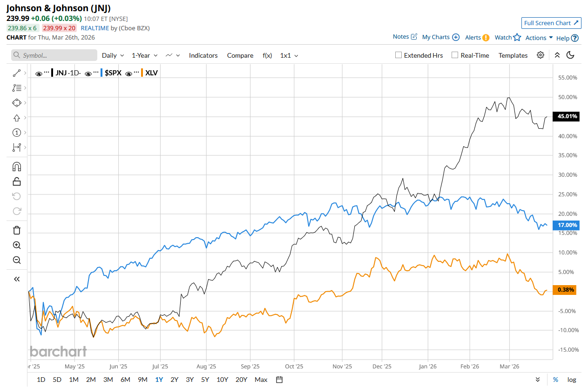588x387 pixels.
Task: Delete drawings with the trash icon
Action: 17,230
